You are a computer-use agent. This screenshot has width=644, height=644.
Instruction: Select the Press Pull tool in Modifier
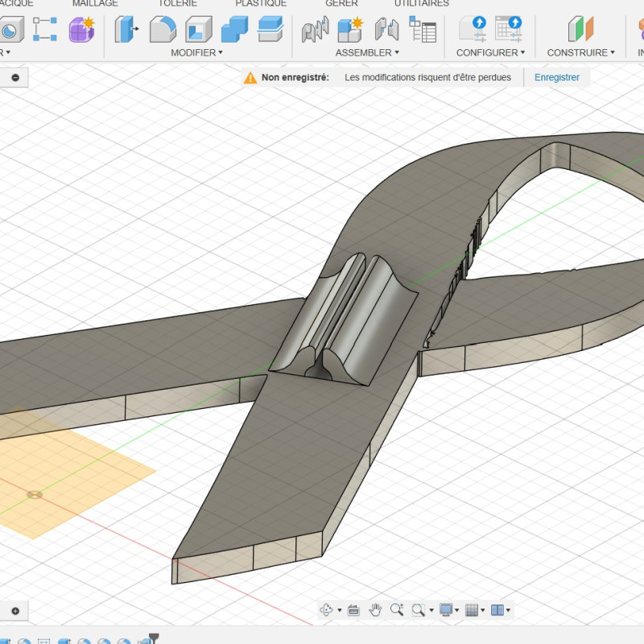(126, 30)
